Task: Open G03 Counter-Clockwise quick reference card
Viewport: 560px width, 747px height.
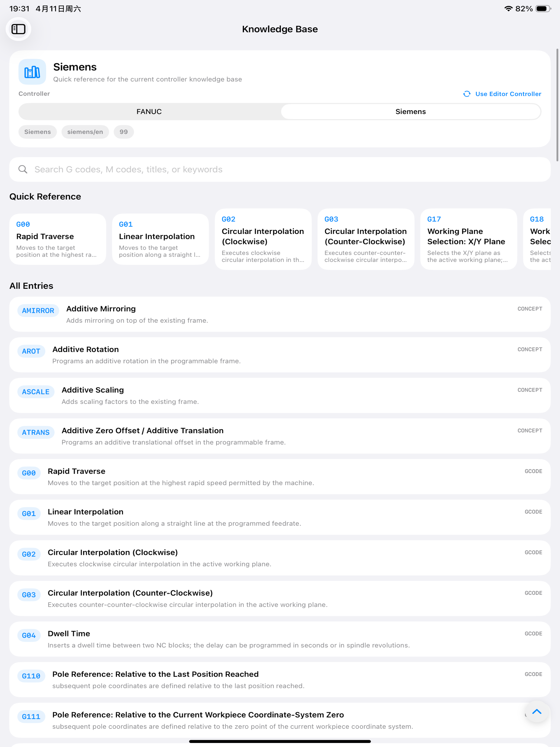Action: (x=366, y=239)
